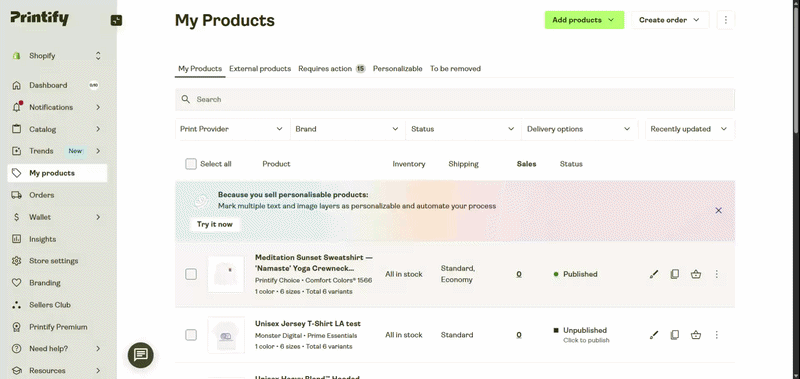Sort by the Sales column header
Screen dimensions: 800x379
point(527,164)
